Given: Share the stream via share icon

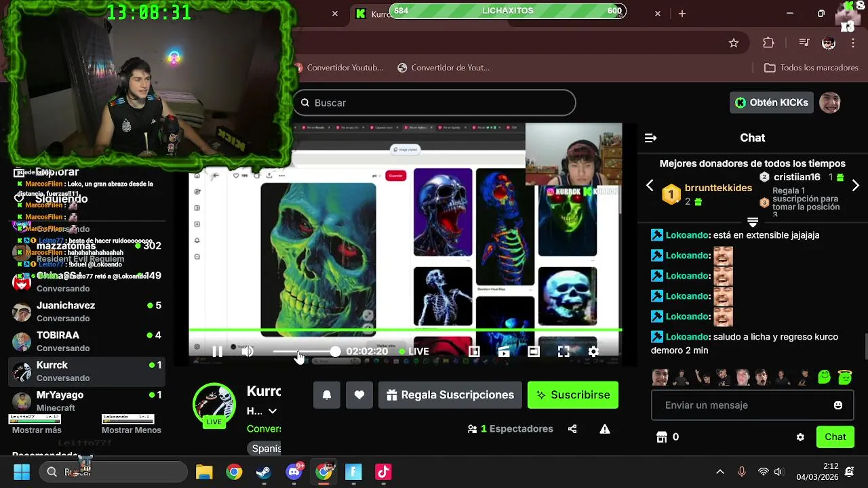Looking at the screenshot, I should pos(572,429).
